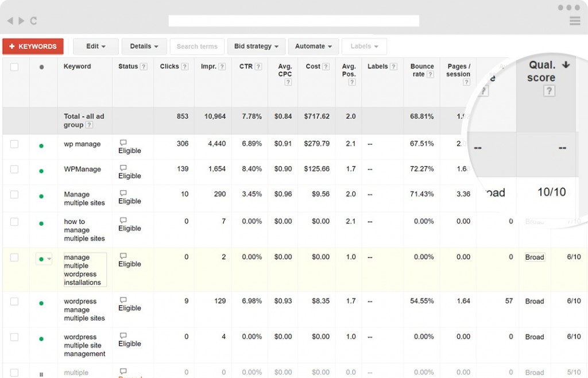
Task: Click the browser address bar
Action: coord(293,21)
